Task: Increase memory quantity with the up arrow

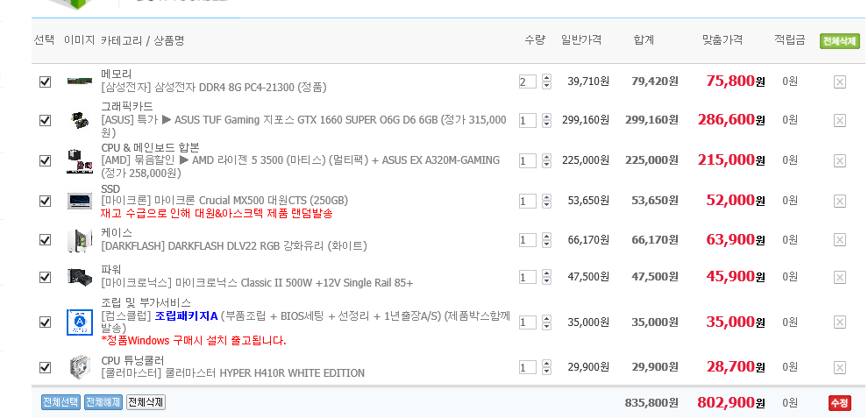Action: pyautogui.click(x=547, y=78)
